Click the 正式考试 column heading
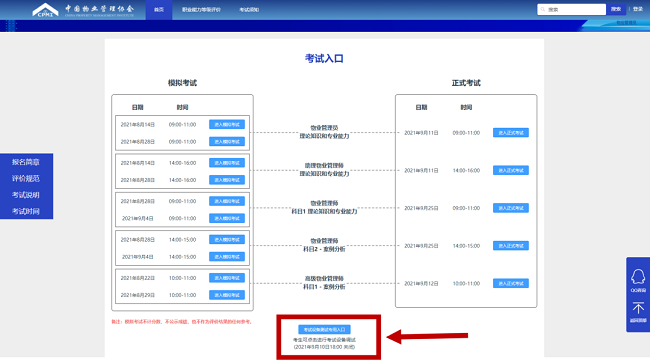The image size is (650, 360). coord(466,83)
